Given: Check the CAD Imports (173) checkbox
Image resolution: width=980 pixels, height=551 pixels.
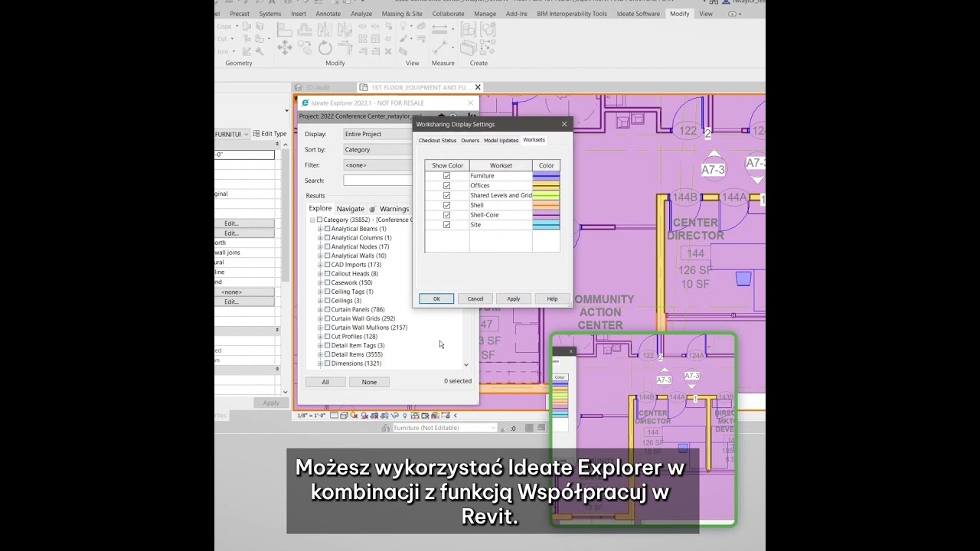Looking at the screenshot, I should pos(328,265).
